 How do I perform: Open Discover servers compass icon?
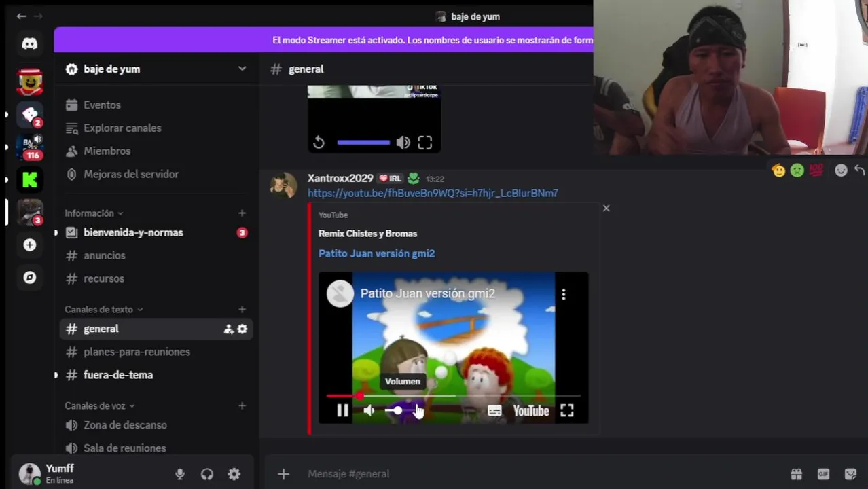(29, 277)
